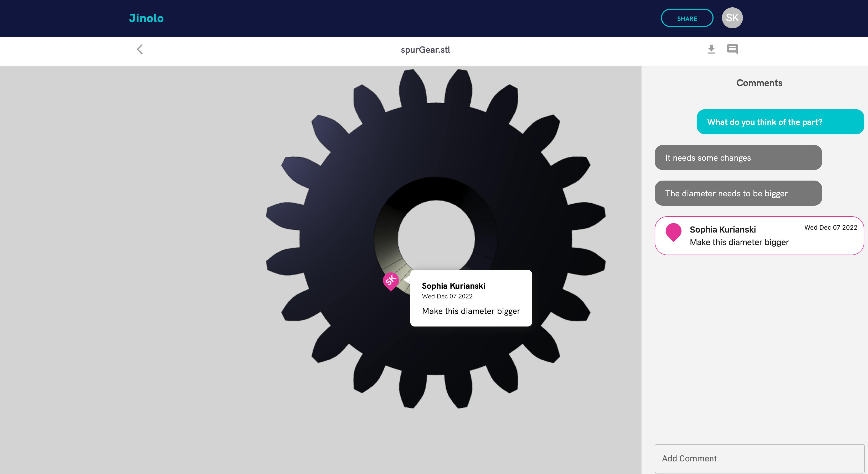
Task: Click the SHARE button
Action: click(687, 18)
